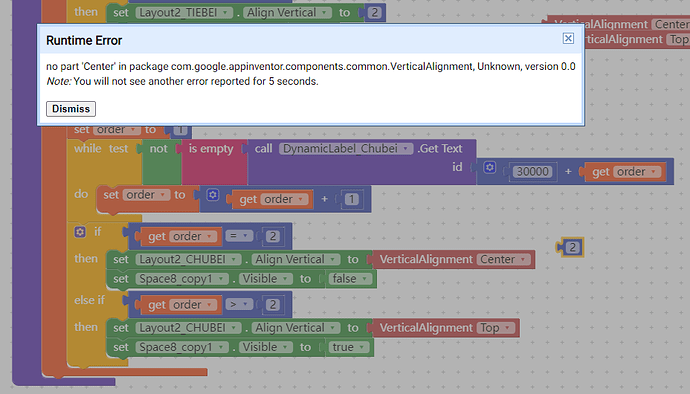This screenshot has width=690, height=394.
Task: Click the 'Runtime Error' dialog title
Action: [84, 41]
